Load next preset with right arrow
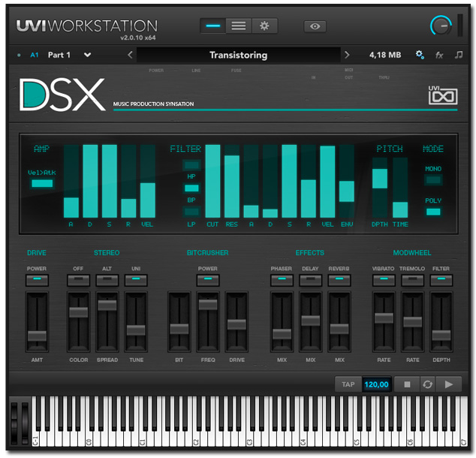The height and width of the screenshot is (458, 476). [x=347, y=55]
